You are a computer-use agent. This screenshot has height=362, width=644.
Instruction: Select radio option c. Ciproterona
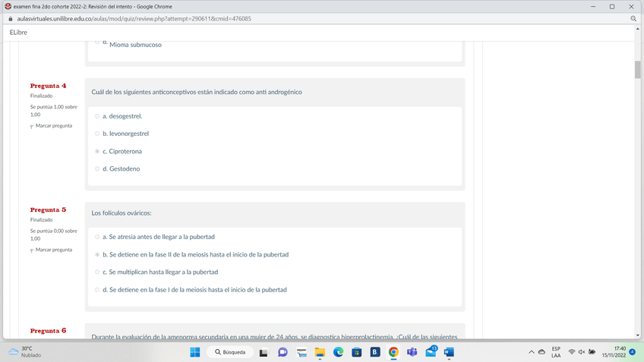pyautogui.click(x=97, y=152)
